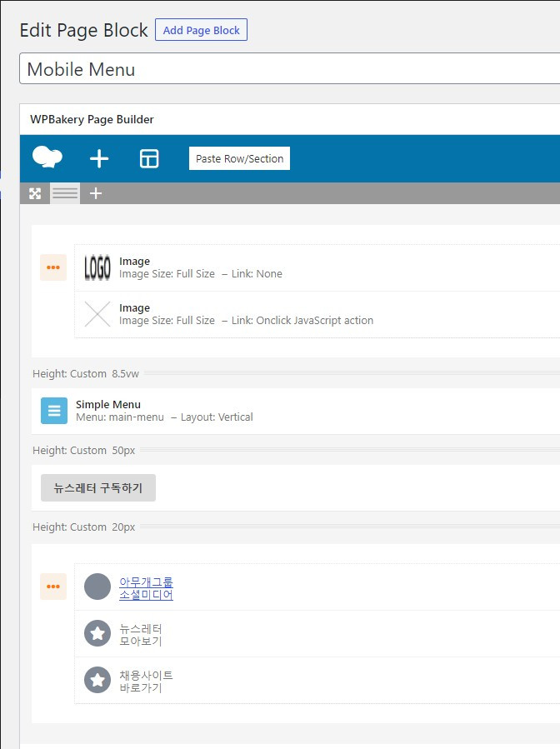Open the templates layout icon
The width and height of the screenshot is (560, 749).
tap(149, 158)
